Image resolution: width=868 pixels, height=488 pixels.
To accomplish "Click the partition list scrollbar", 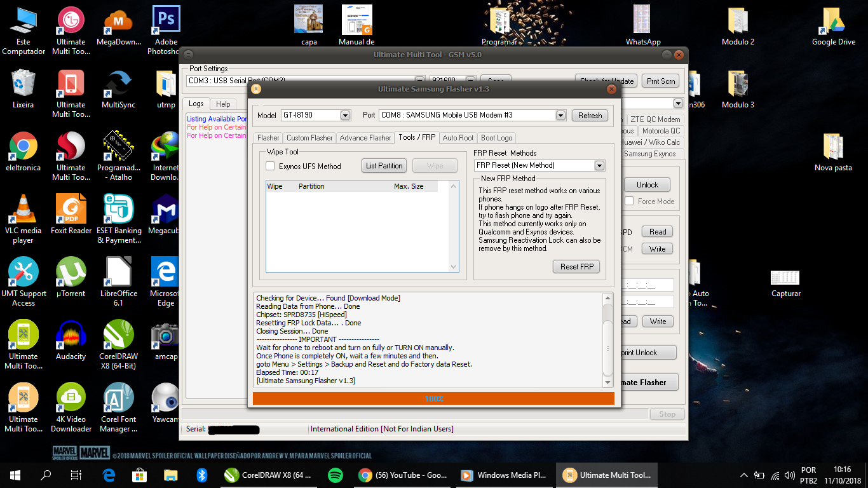I will (454, 226).
